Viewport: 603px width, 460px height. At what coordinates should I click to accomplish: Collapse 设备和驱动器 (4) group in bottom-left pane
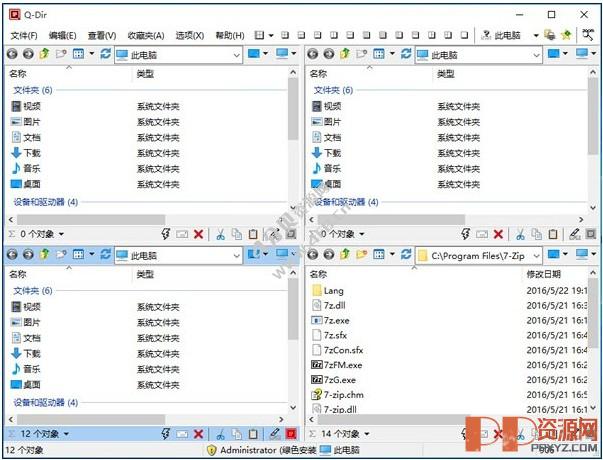(46, 402)
